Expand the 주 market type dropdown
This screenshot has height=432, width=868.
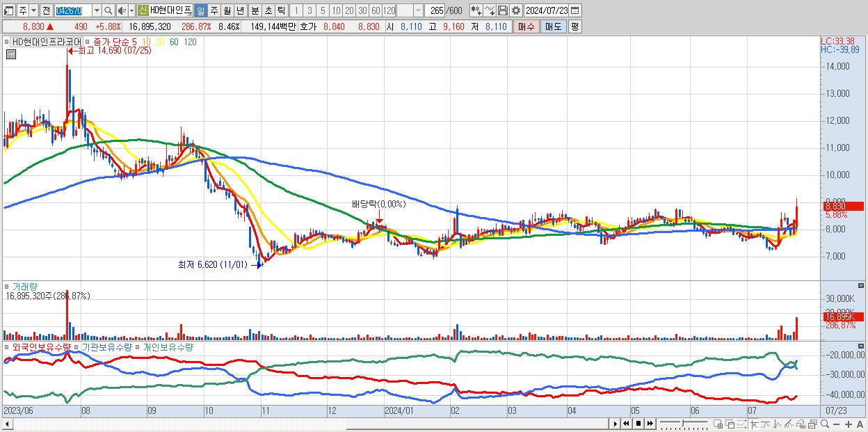(x=33, y=10)
